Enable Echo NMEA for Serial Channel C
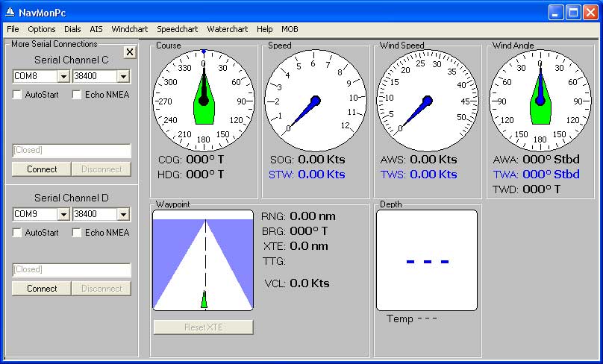 click(77, 95)
